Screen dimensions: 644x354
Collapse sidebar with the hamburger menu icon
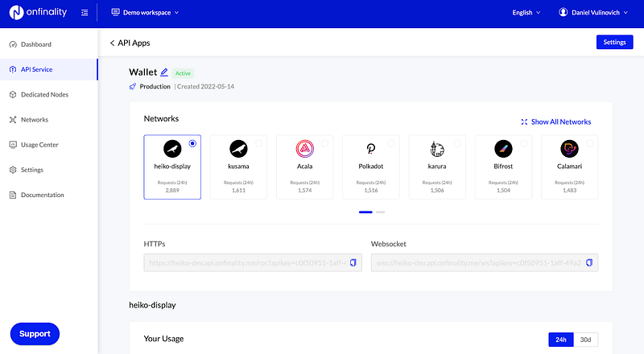click(85, 13)
